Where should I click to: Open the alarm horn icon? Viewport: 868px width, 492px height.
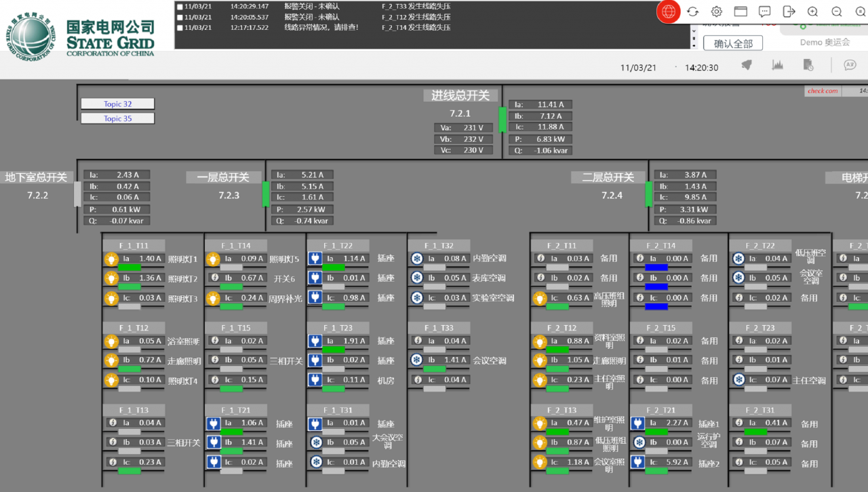tap(747, 65)
